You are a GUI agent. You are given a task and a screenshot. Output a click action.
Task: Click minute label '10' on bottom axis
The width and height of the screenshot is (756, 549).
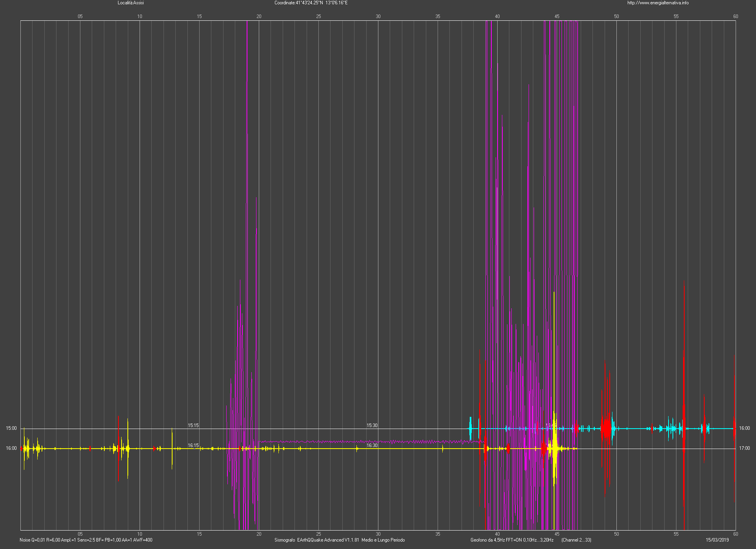(x=140, y=534)
